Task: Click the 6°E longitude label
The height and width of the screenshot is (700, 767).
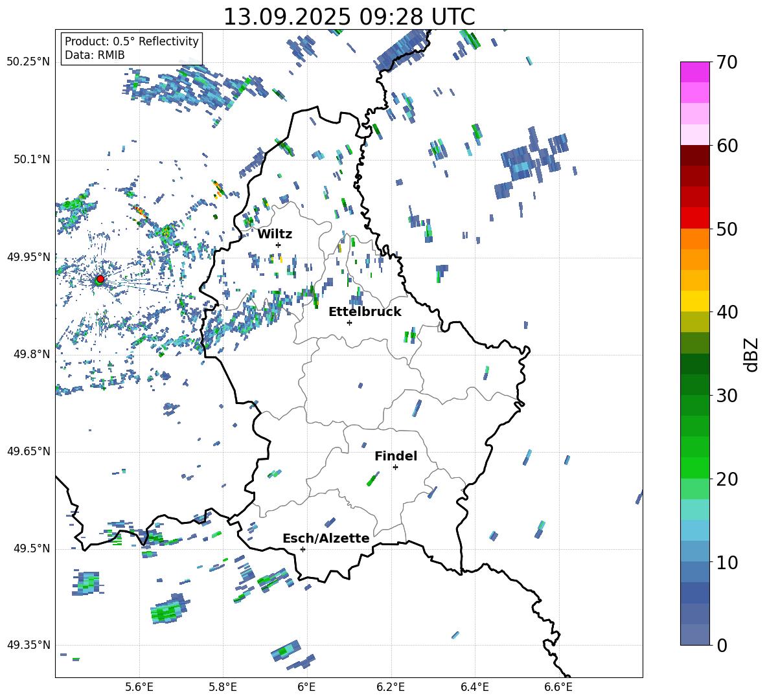Action: pos(306,687)
